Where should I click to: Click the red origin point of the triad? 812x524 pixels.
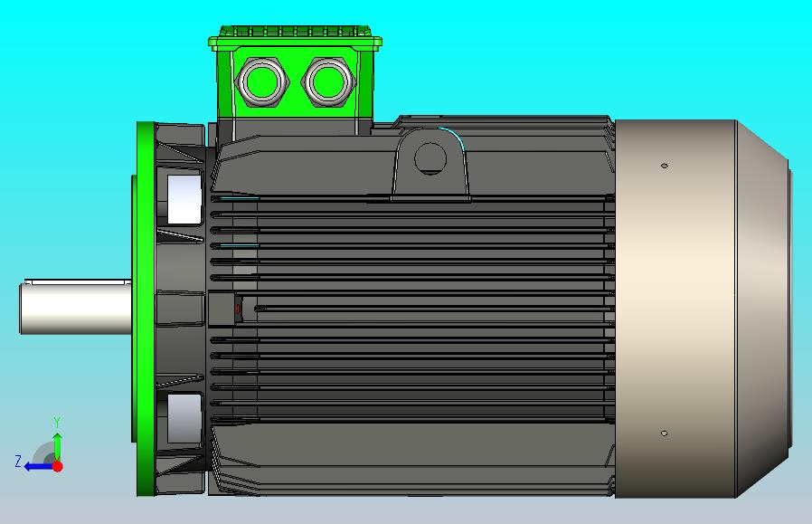click(x=58, y=467)
